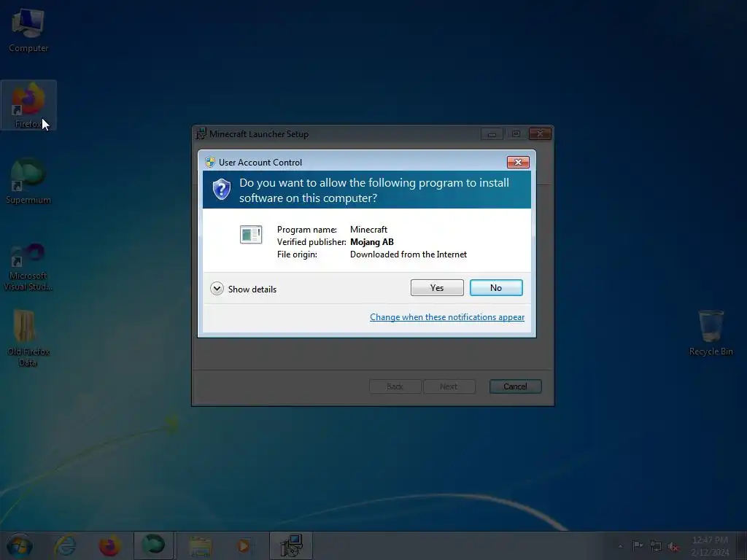Click the taskbar clock showing 12:47 PM

pos(710,546)
